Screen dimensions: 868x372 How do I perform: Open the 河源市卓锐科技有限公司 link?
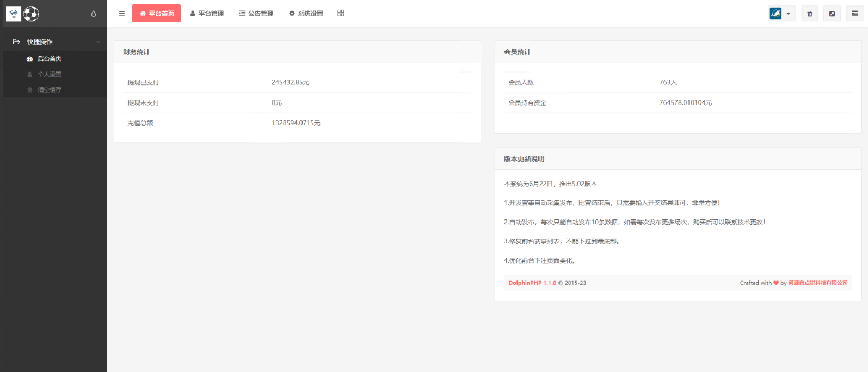(x=817, y=283)
